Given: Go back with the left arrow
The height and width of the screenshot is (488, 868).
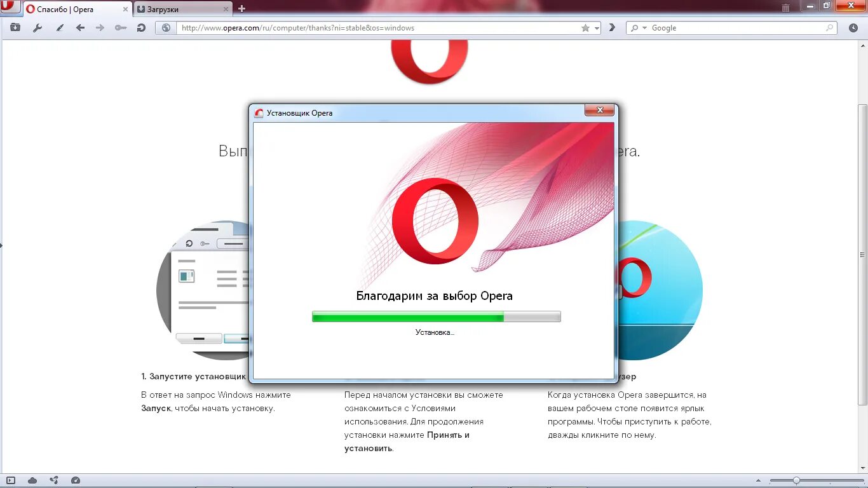Looking at the screenshot, I should (x=80, y=28).
